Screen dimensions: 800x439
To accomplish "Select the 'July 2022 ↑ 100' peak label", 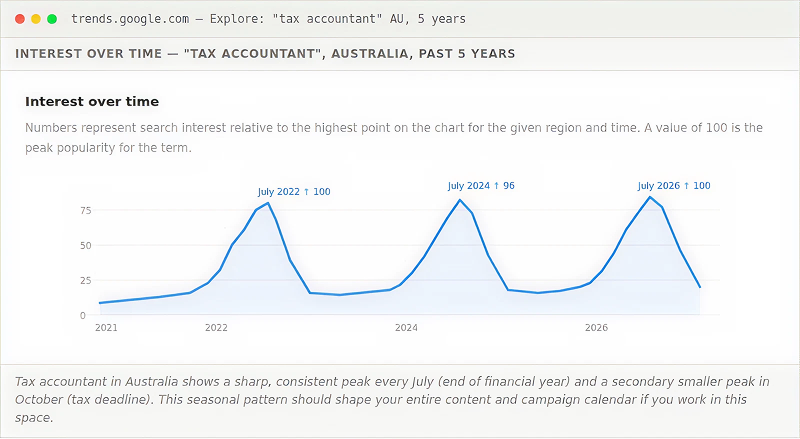I will pyautogui.click(x=294, y=192).
